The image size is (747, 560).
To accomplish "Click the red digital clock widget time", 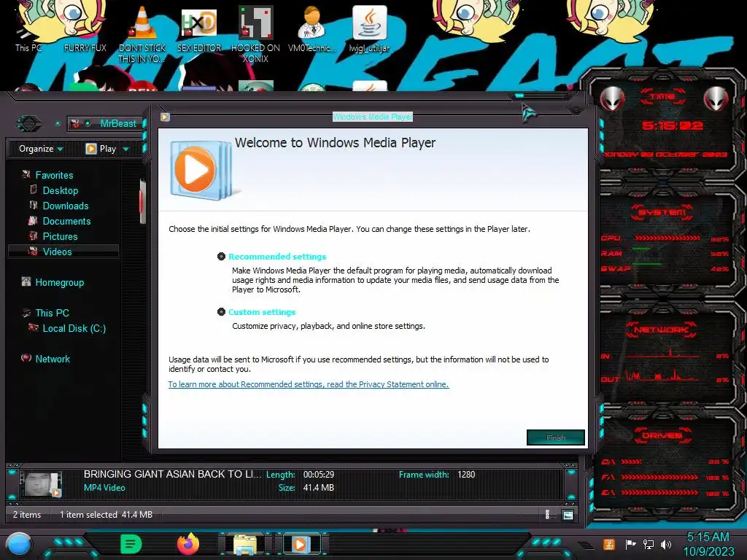I will click(672, 125).
